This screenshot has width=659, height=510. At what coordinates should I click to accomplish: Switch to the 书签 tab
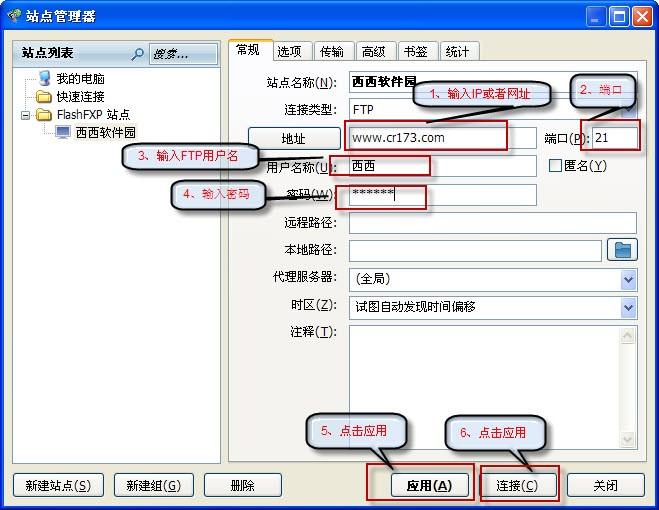coord(418,51)
